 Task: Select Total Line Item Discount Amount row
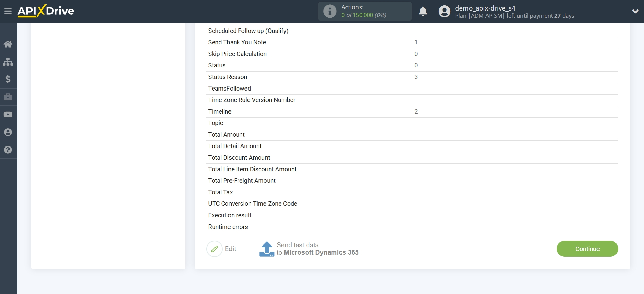pyautogui.click(x=412, y=169)
